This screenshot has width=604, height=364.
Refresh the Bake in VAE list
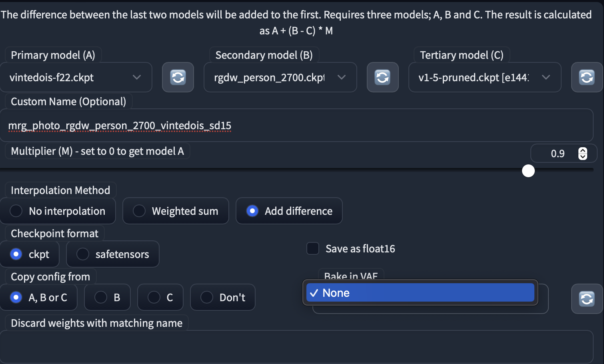point(587,299)
